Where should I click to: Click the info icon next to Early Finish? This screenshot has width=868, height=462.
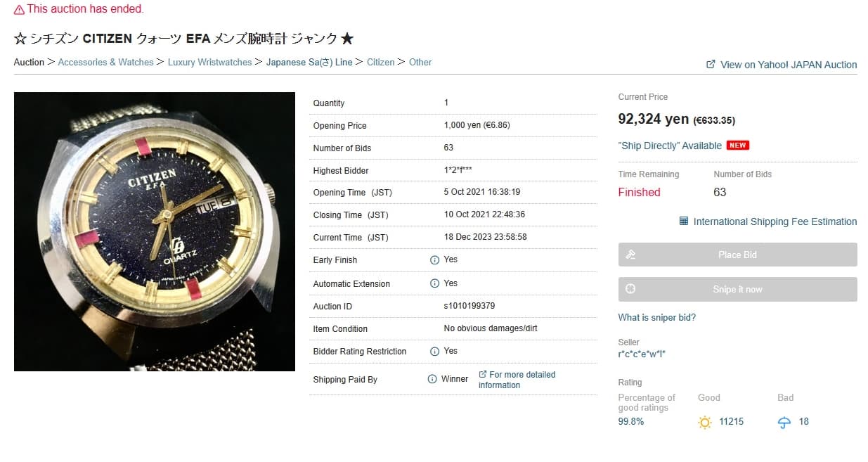pos(434,260)
